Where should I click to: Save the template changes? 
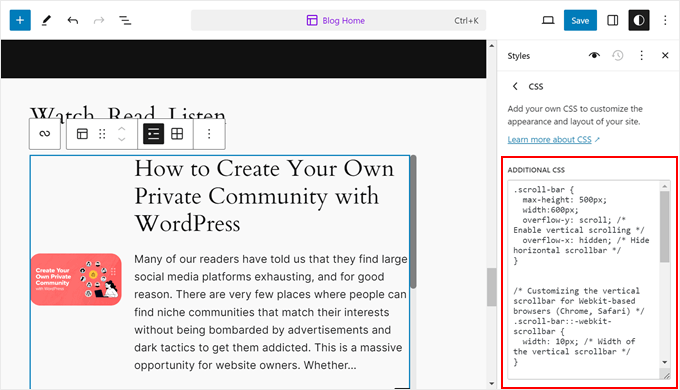pos(580,20)
